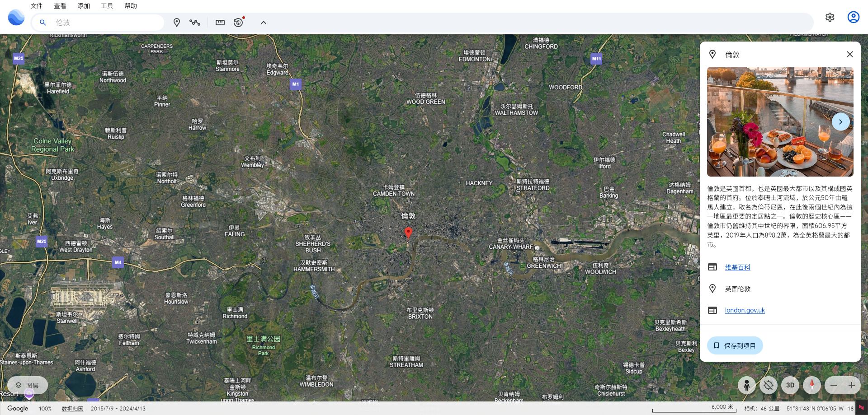This screenshot has height=415, width=868.
Task: Click the web icon beside london.gov.uk
Action: pos(712,310)
